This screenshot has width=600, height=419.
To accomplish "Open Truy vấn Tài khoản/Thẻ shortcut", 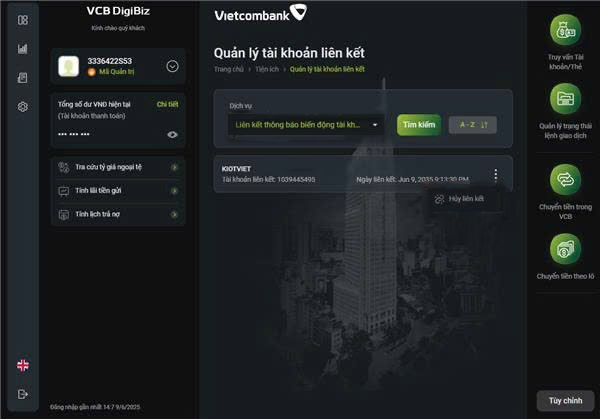I will coord(565,41).
